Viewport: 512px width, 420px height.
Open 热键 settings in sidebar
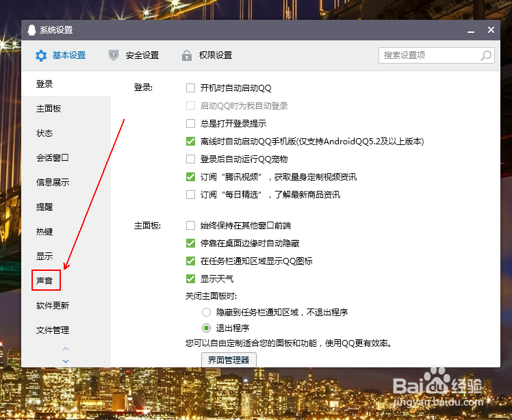(66, 231)
